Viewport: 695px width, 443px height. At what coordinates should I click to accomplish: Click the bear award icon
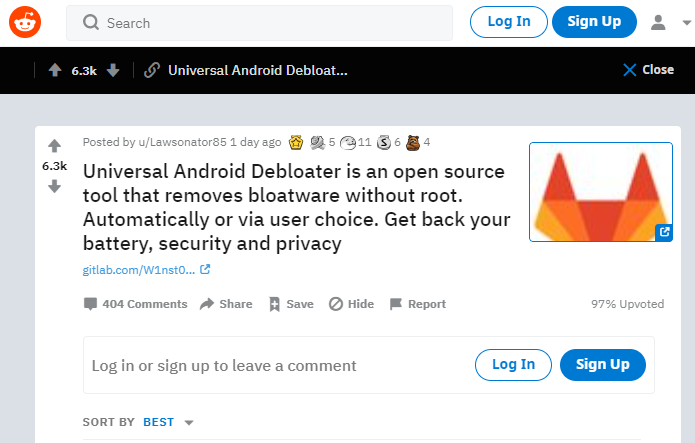[x=412, y=142]
